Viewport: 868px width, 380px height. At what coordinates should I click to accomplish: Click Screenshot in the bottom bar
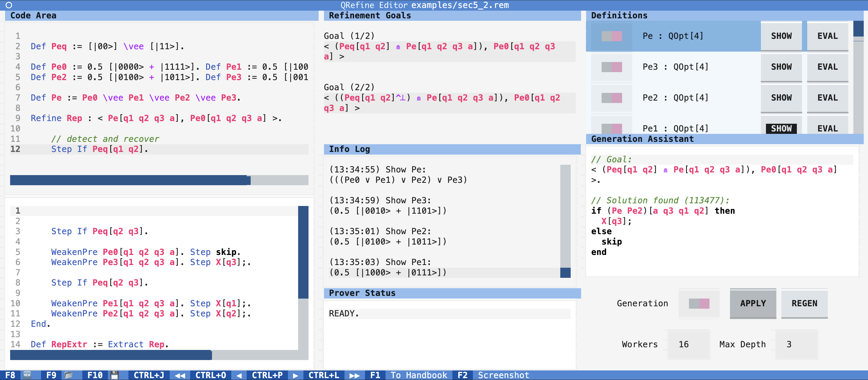coord(504,375)
